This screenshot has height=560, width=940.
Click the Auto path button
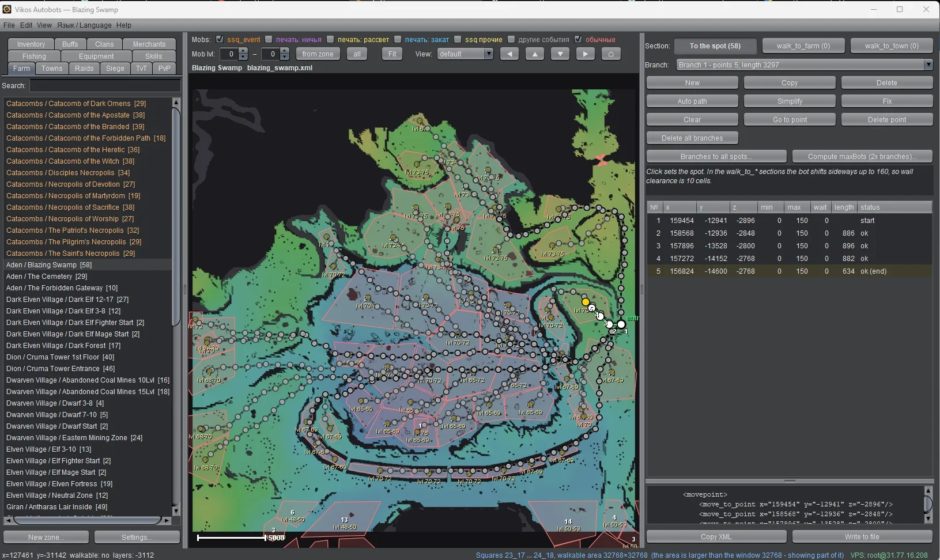(x=692, y=101)
